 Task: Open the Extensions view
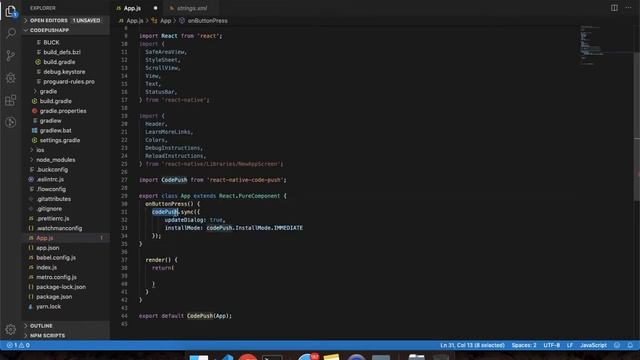tap(11, 100)
